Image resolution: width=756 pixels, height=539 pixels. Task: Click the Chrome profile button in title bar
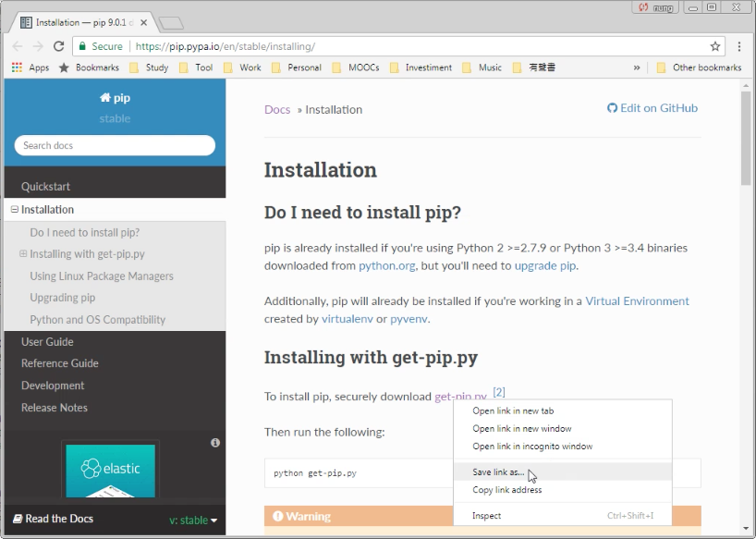[655, 7]
